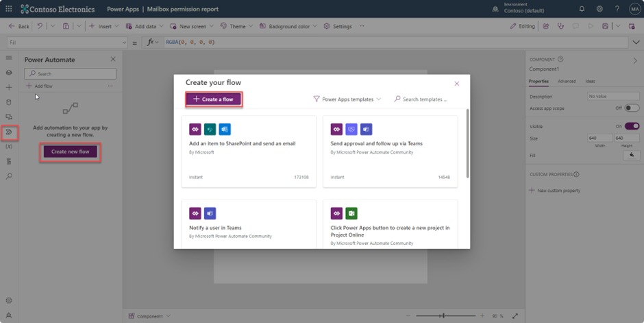Click the Create new flow button

click(x=71, y=152)
